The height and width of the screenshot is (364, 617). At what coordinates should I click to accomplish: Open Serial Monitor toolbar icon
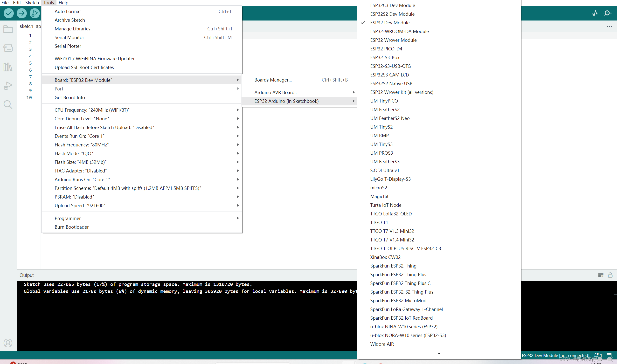pos(608,13)
